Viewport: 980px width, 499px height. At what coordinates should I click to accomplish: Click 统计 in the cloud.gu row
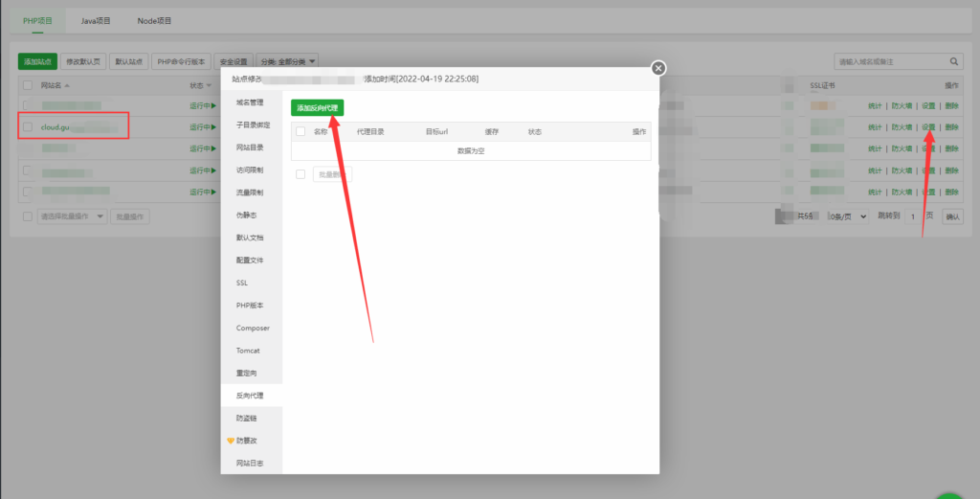875,127
